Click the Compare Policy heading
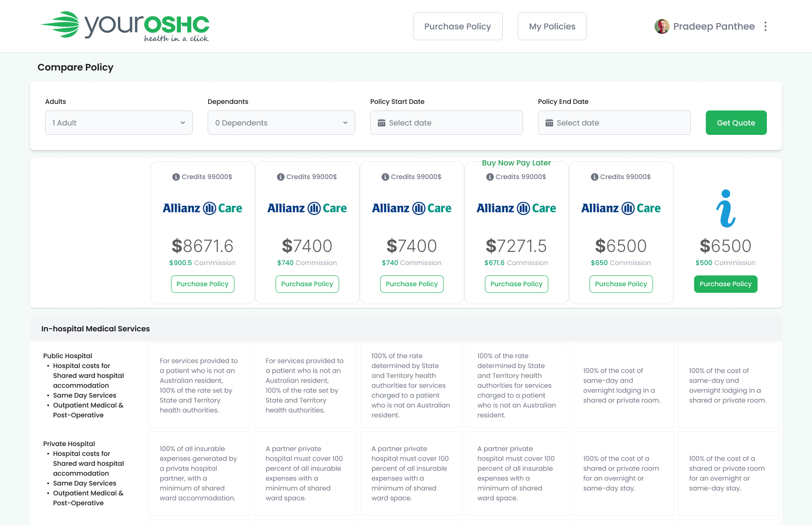812x525 pixels. click(x=75, y=67)
